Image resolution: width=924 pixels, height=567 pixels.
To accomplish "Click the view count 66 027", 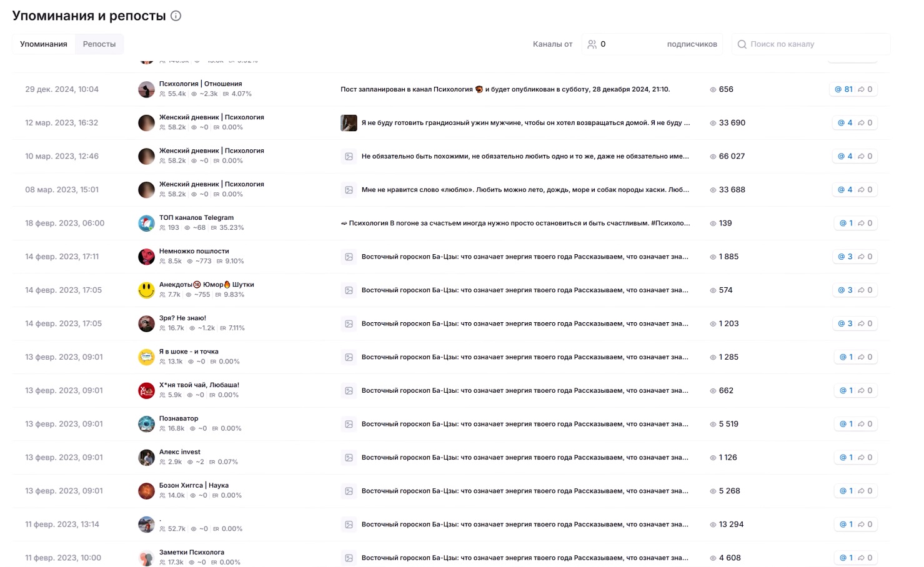I will 732,157.
